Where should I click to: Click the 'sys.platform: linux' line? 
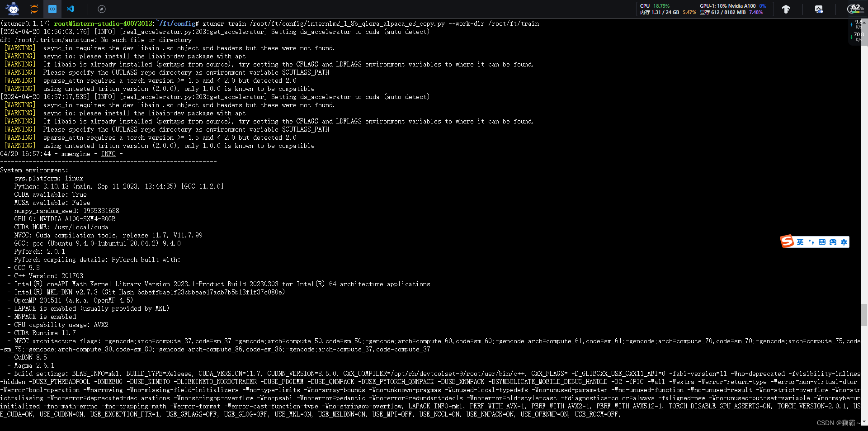pos(48,178)
